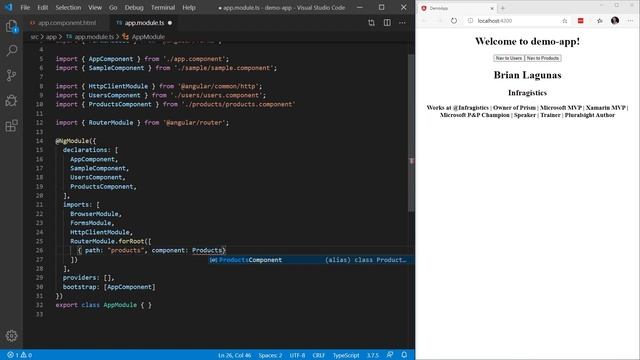Click the export class AppModule line
Screen dimensions: 640x360
tap(104, 305)
